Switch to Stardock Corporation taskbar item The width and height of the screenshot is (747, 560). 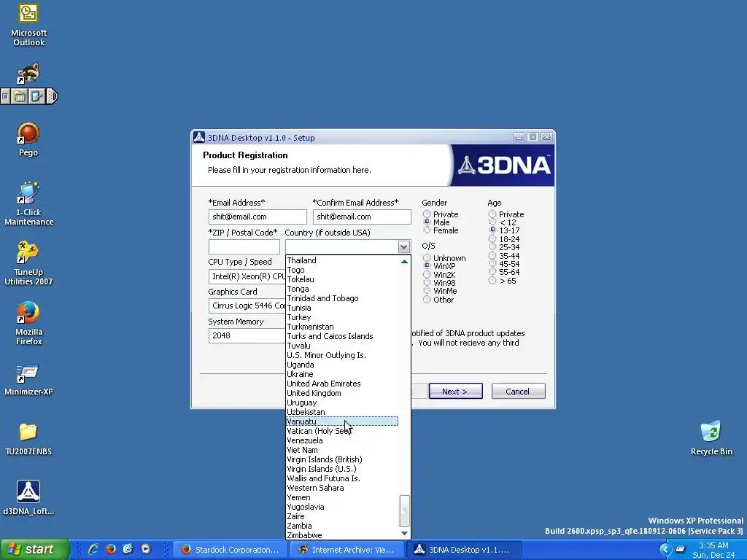(231, 550)
